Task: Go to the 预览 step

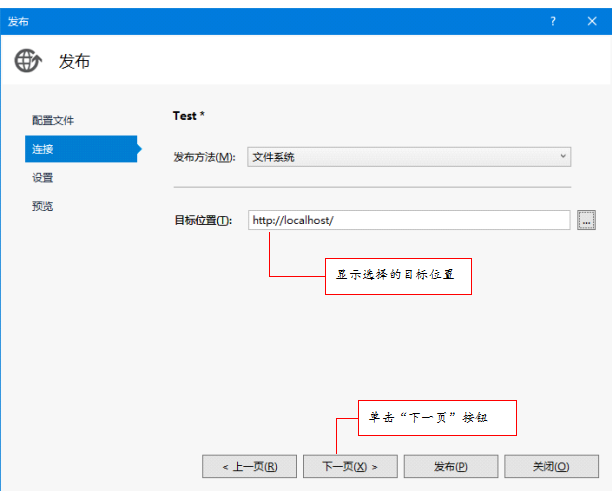Action: (x=43, y=207)
